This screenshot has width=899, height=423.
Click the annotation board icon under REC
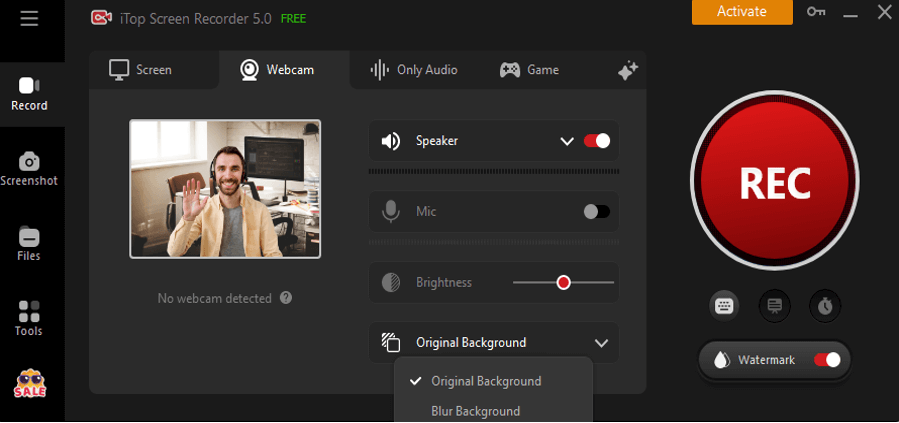coord(775,306)
